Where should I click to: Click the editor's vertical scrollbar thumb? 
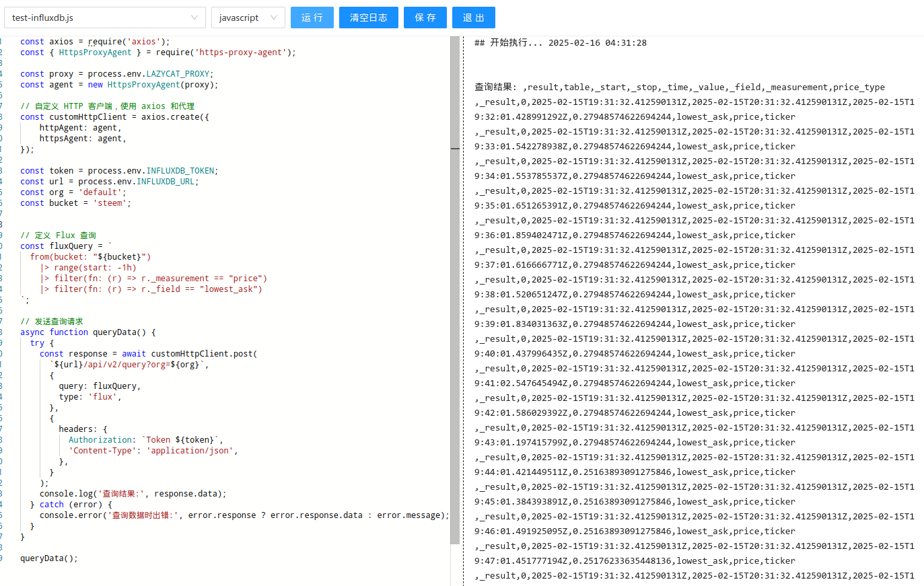click(455, 289)
